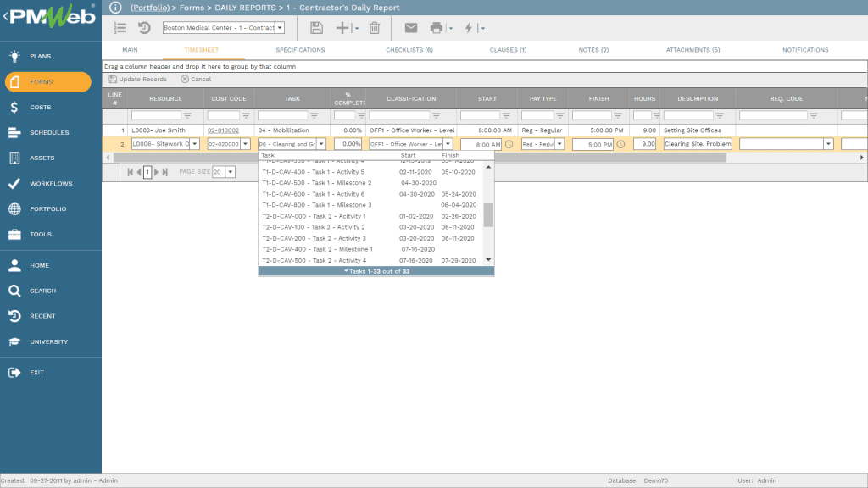Switch to the Attachments (5) tab
Viewport: 868px width, 488px height.
(x=693, y=50)
